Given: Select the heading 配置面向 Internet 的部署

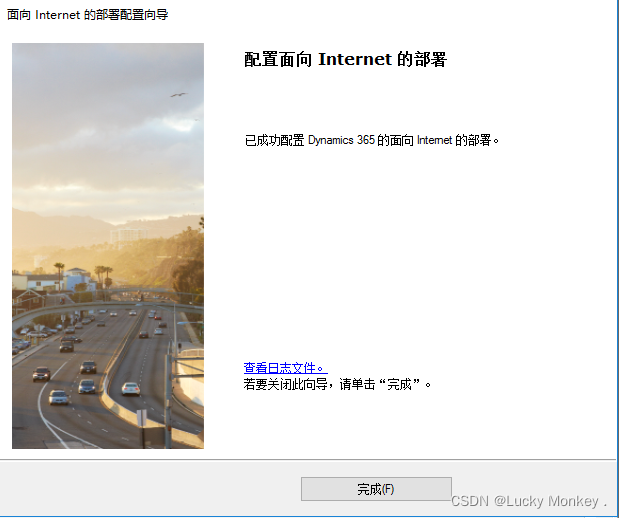Looking at the screenshot, I should coord(346,59).
